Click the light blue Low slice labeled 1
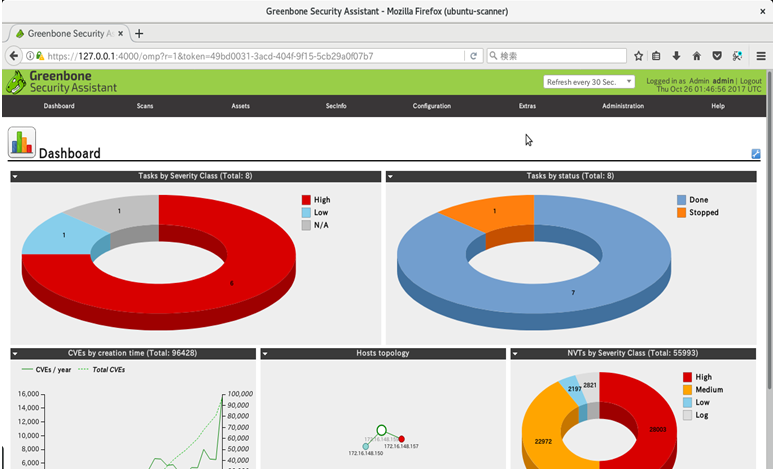 point(64,236)
